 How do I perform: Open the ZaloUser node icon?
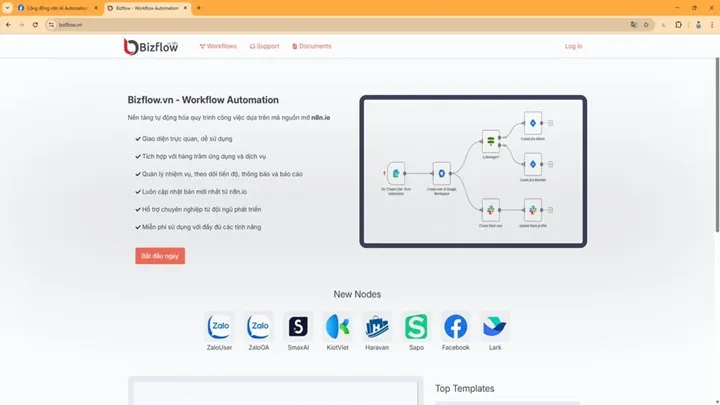pyautogui.click(x=219, y=326)
